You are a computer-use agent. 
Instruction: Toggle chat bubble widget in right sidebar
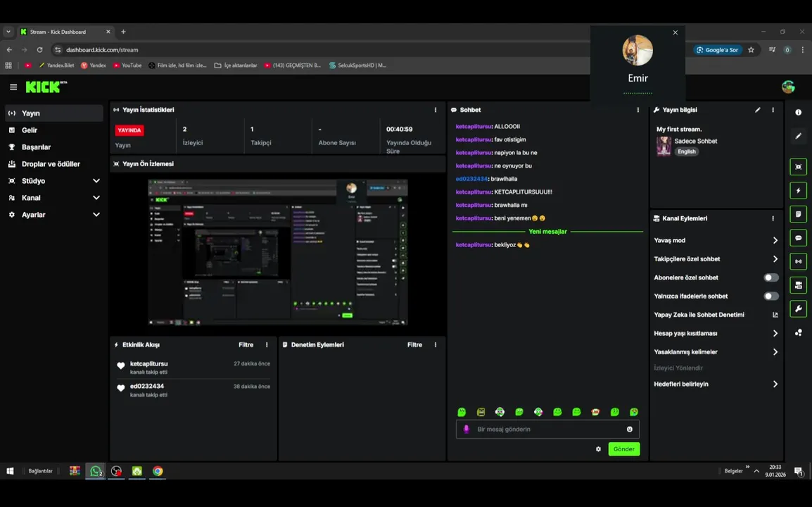tap(799, 238)
